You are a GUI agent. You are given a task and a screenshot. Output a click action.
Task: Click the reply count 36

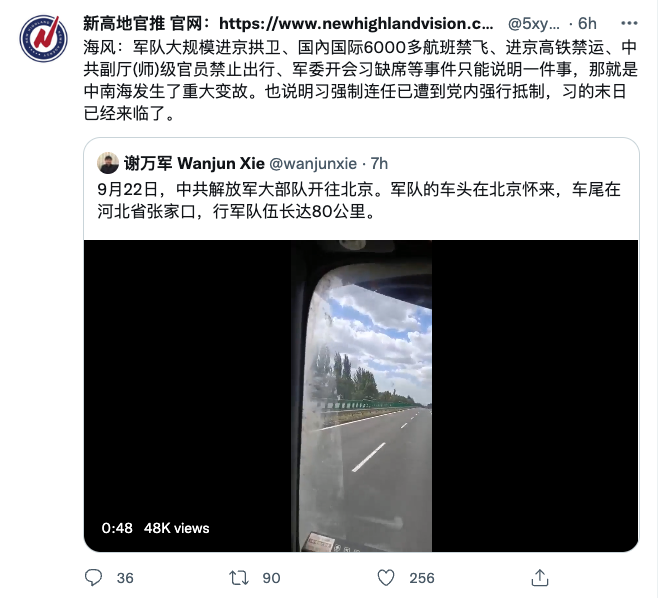click(x=125, y=578)
